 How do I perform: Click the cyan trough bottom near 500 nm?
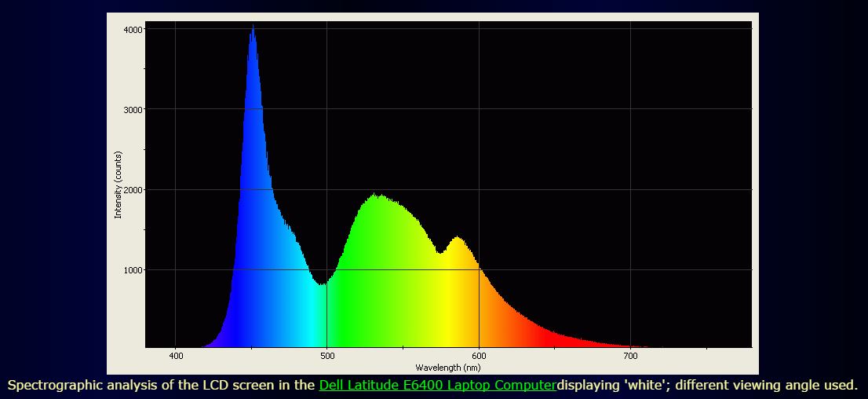click(x=321, y=285)
